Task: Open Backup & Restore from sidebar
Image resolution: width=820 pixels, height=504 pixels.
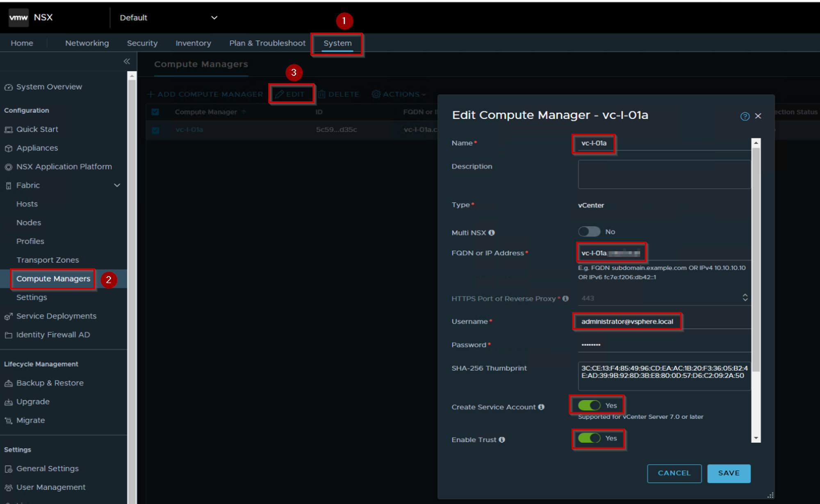Action: pyautogui.click(x=50, y=383)
